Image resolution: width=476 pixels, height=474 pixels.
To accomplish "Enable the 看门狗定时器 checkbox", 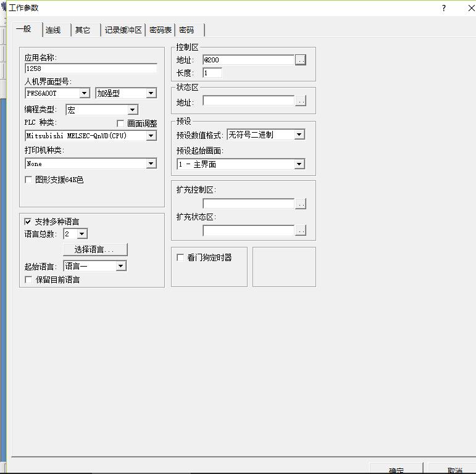I will (x=181, y=257).
